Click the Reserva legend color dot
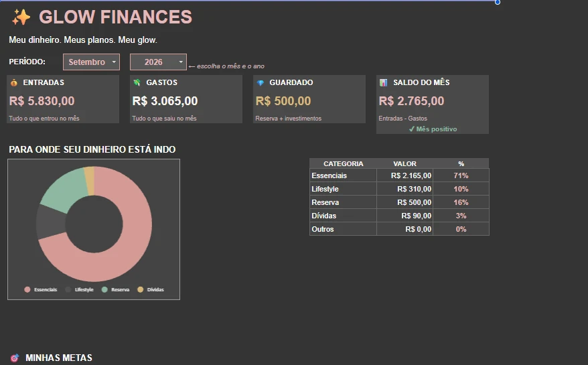Viewport: 588px width, 365px height. 104,289
